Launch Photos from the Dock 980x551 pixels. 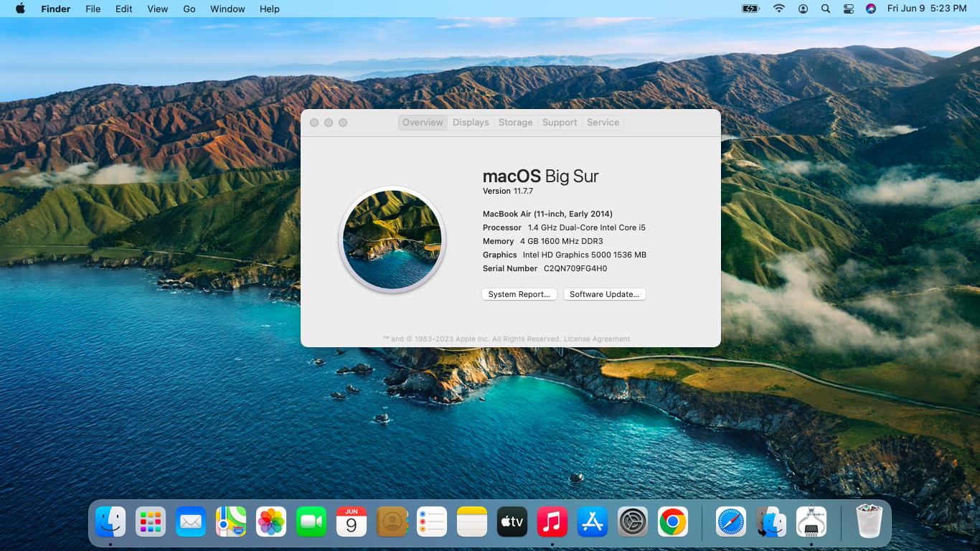pos(271,522)
